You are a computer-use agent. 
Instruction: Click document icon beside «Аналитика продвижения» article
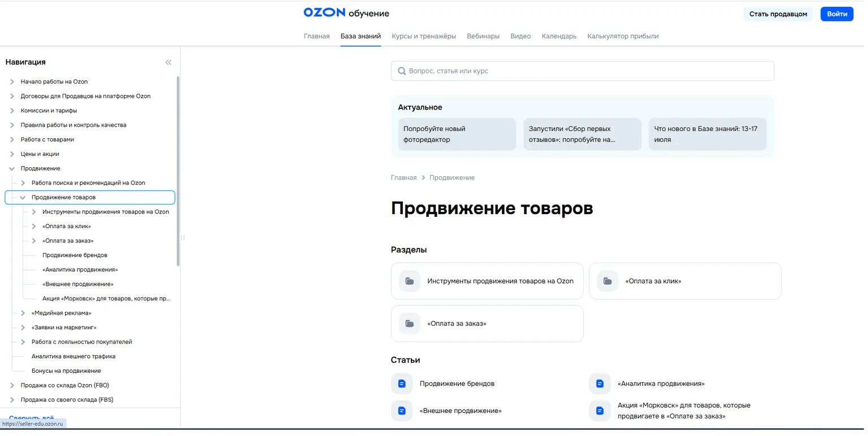point(600,383)
